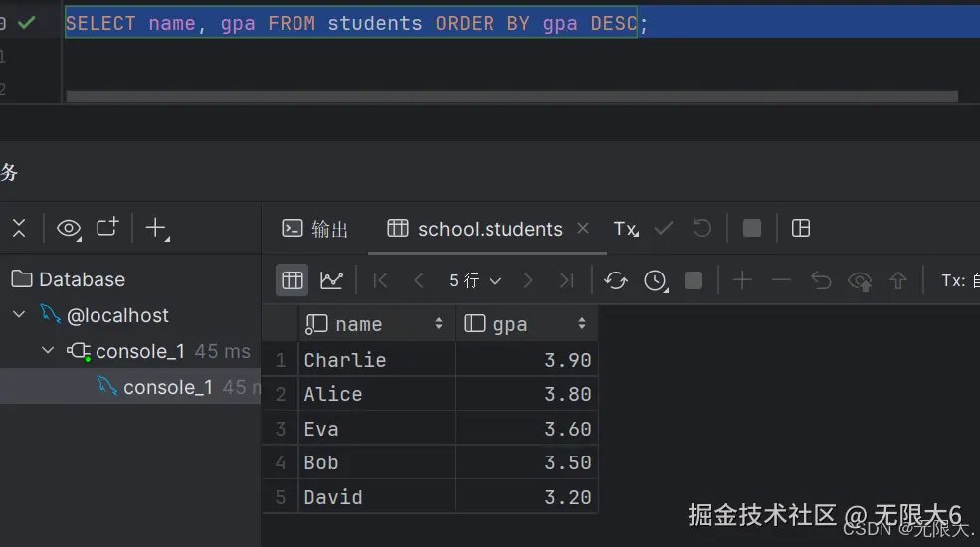
Task: Sort by the gpa column header
Action: [526, 323]
